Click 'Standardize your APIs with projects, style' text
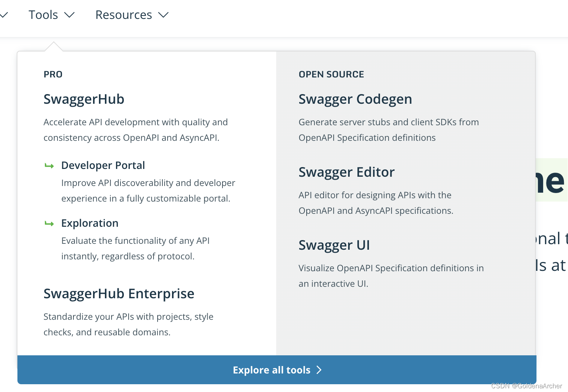The height and width of the screenshot is (392, 568). (128, 317)
